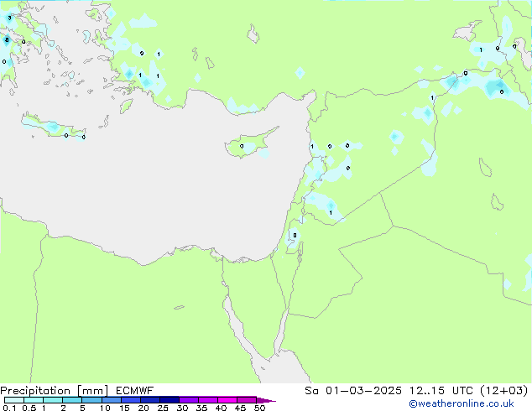Image resolution: width=532 pixels, height=411 pixels.
Task: Click the legend value label '50'
Action: [259, 408]
